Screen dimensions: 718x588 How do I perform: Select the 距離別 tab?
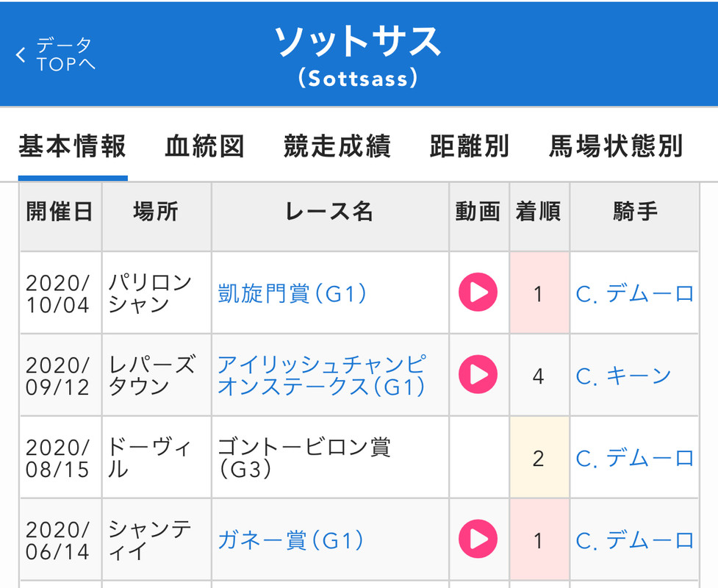coord(469,146)
